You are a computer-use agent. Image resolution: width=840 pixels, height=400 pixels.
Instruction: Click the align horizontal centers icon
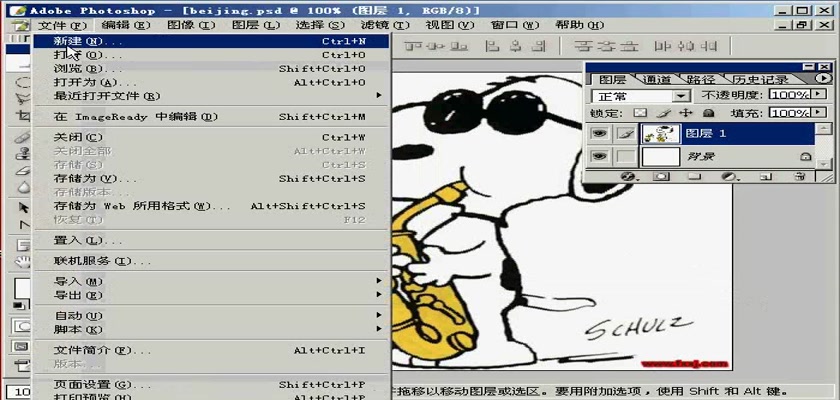(x=516, y=47)
